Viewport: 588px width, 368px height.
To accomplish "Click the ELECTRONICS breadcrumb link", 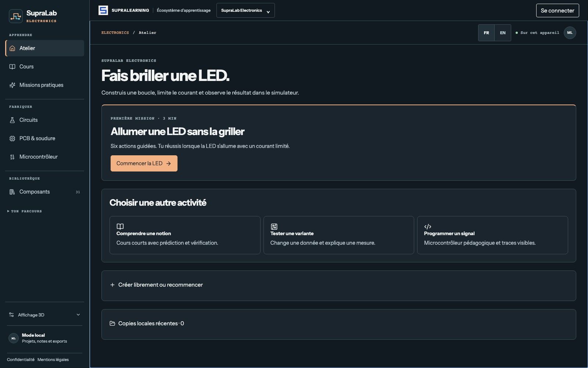I will (115, 33).
